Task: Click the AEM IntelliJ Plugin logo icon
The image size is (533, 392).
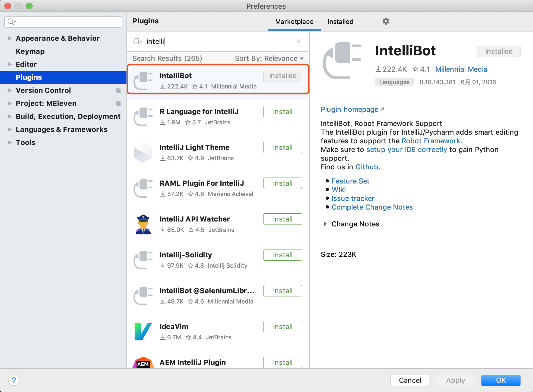Action: click(x=143, y=363)
